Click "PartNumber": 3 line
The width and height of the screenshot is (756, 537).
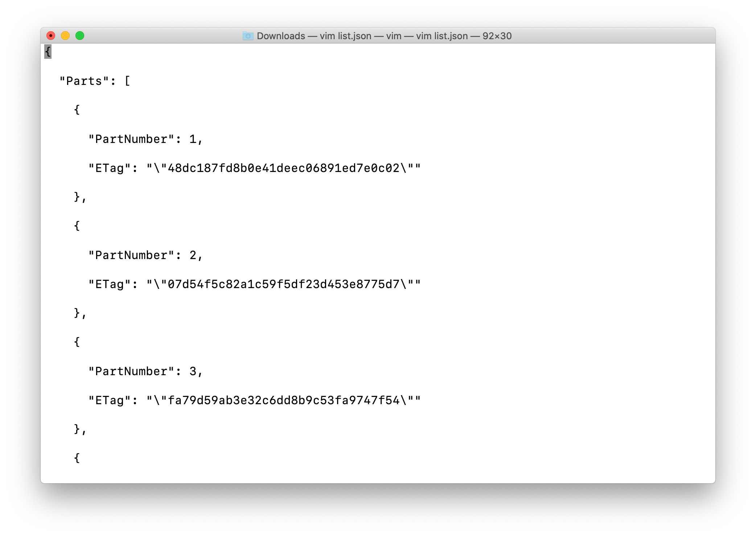coord(145,371)
